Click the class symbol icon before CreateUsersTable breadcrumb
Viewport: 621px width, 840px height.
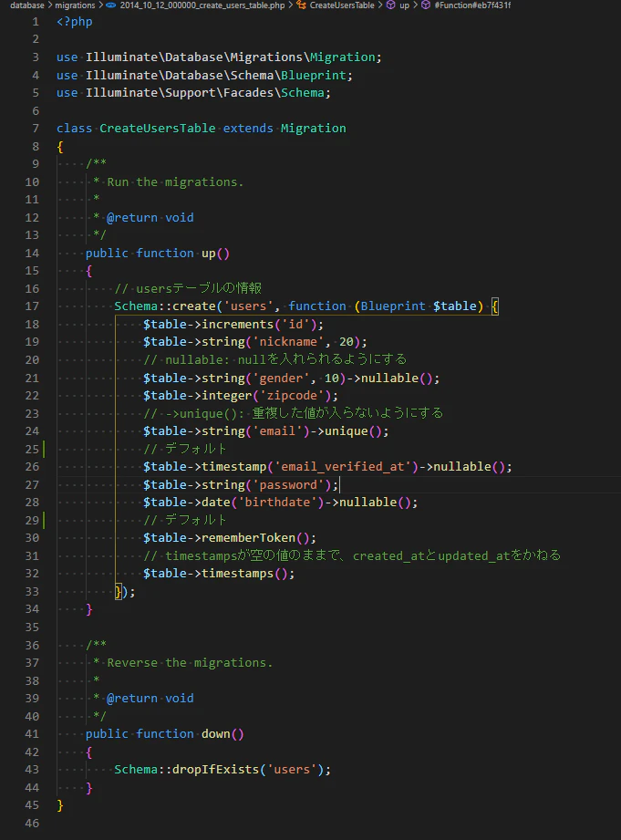(301, 5)
